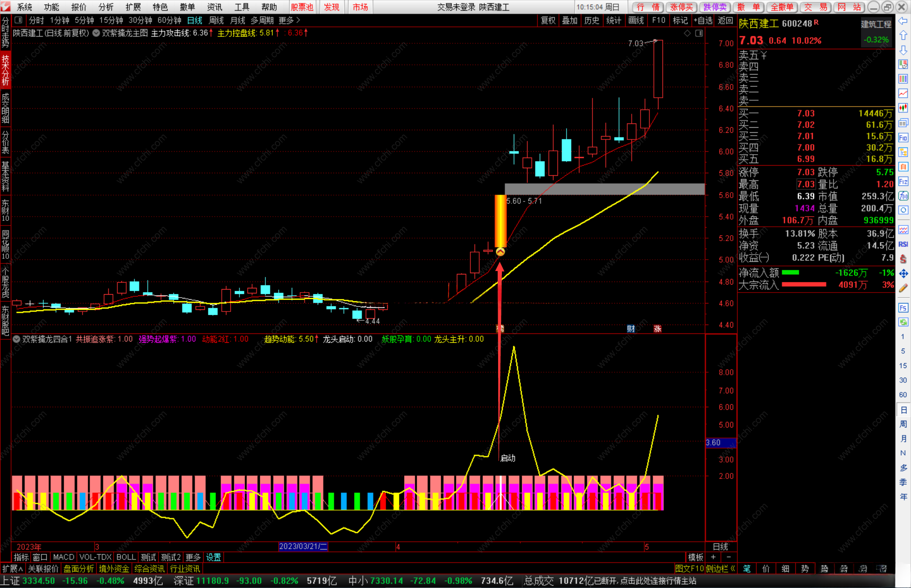Expand the 扩展 bottom panel
The image size is (911, 588).
tap(12, 569)
